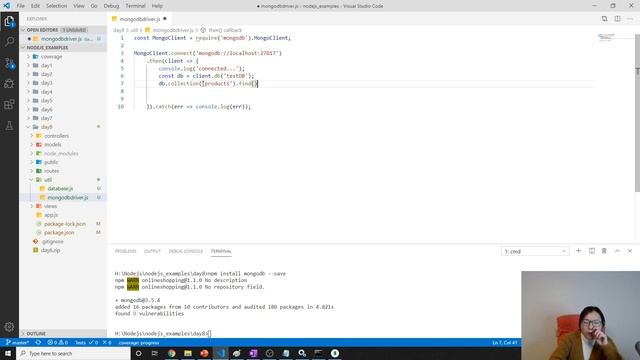Open the Manage gear settings
This screenshot has width=640, height=360.
pyautogui.click(x=9, y=327)
